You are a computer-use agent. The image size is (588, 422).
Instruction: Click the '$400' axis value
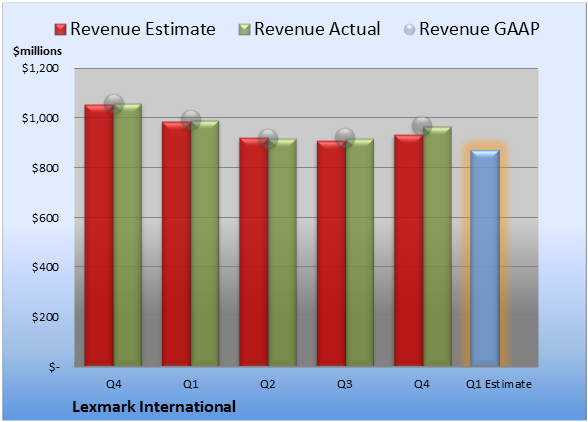[45, 267]
